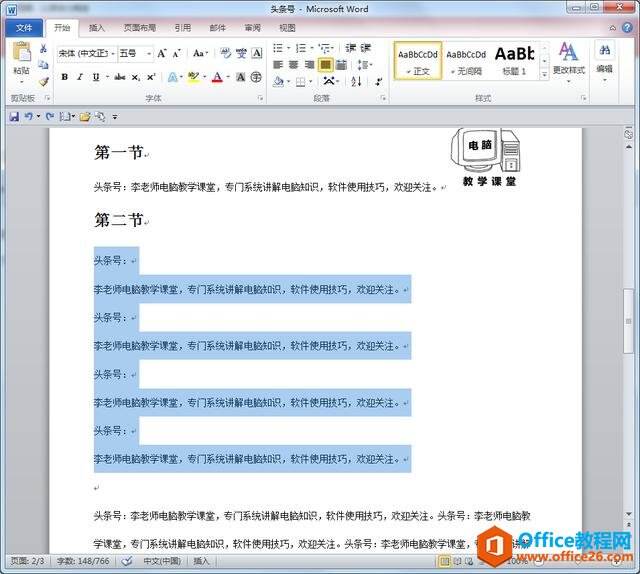
Task: Apply the 正文 Normal style
Action: [x=418, y=61]
